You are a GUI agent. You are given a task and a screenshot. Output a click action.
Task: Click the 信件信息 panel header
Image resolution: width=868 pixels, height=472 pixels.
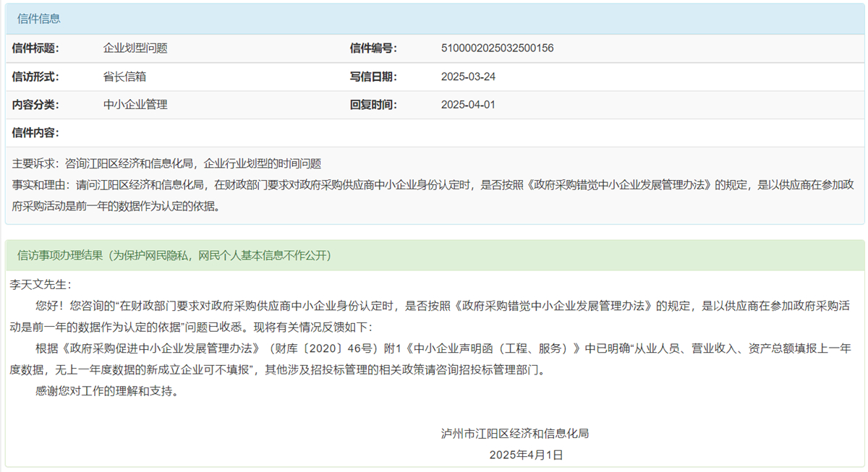(x=39, y=19)
